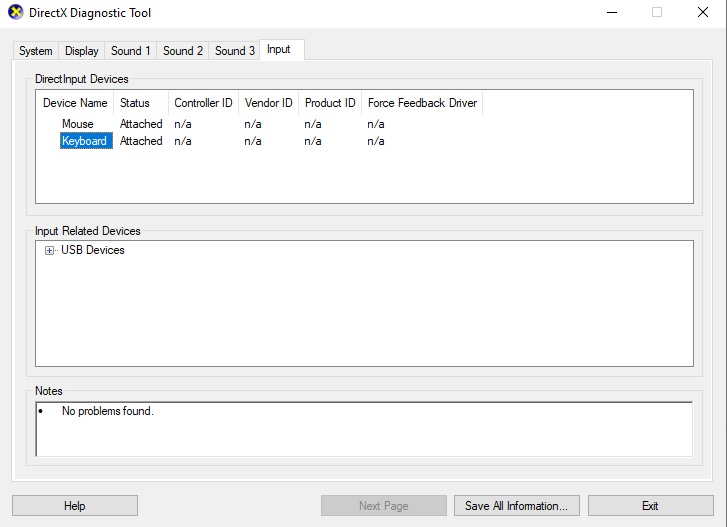This screenshot has height=527, width=727.
Task: Click Keyboard row Force Feedback n/a value
Action: point(376,140)
